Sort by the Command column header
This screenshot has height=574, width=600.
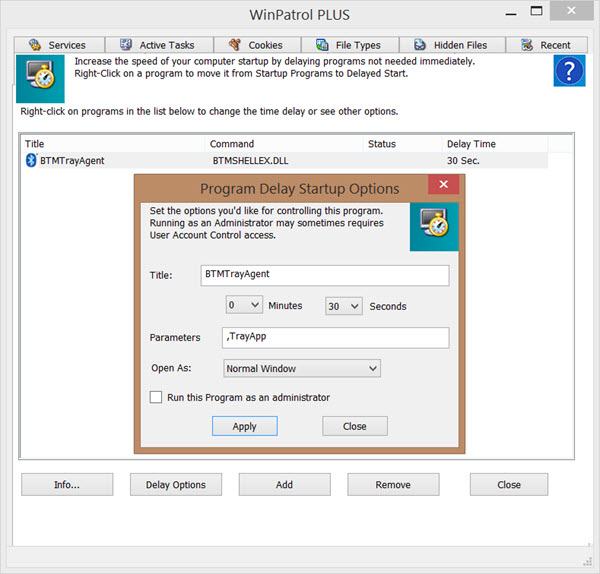285,144
